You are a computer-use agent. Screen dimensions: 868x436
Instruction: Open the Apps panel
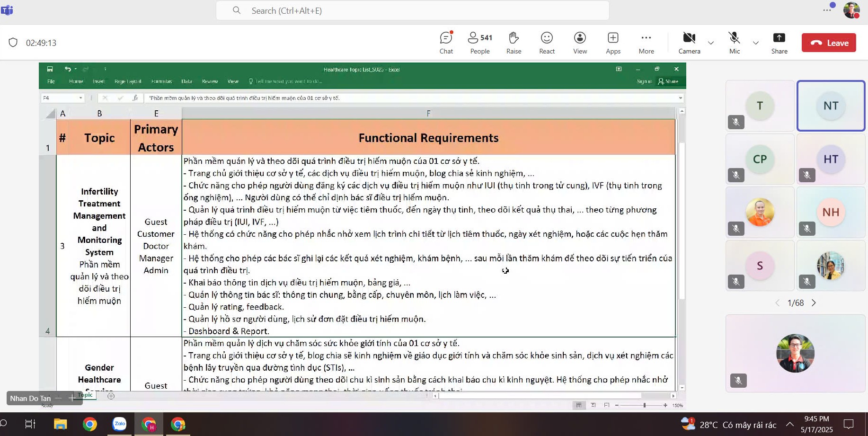point(613,43)
